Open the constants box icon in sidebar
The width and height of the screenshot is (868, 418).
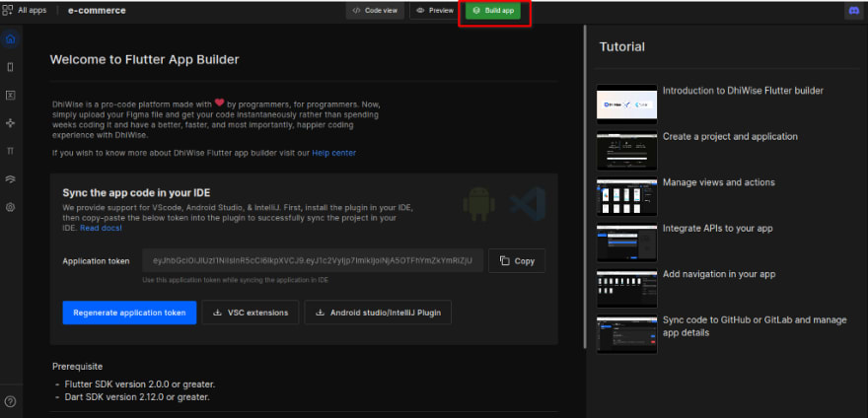tap(10, 96)
